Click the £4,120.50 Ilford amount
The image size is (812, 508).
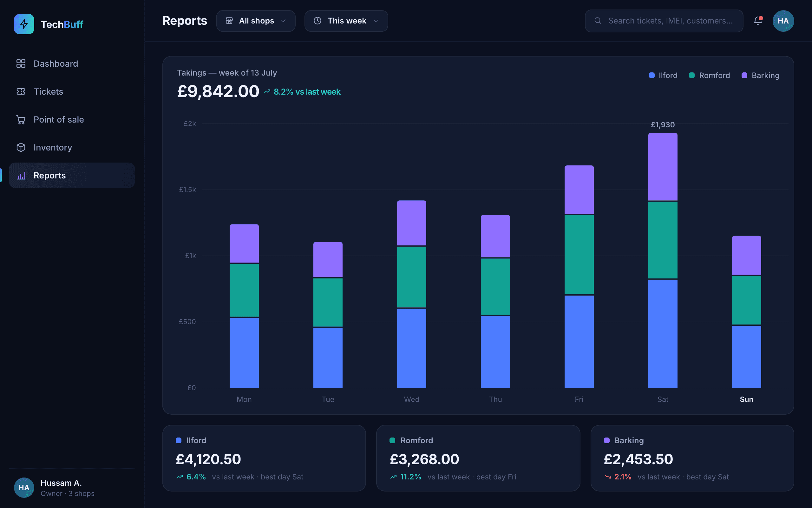pos(208,459)
